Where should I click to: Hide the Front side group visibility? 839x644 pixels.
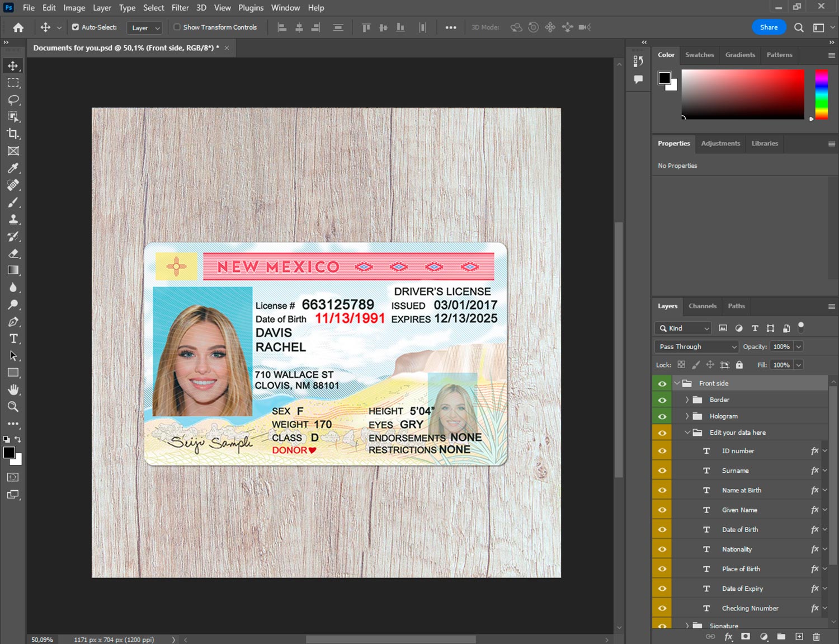coord(662,383)
